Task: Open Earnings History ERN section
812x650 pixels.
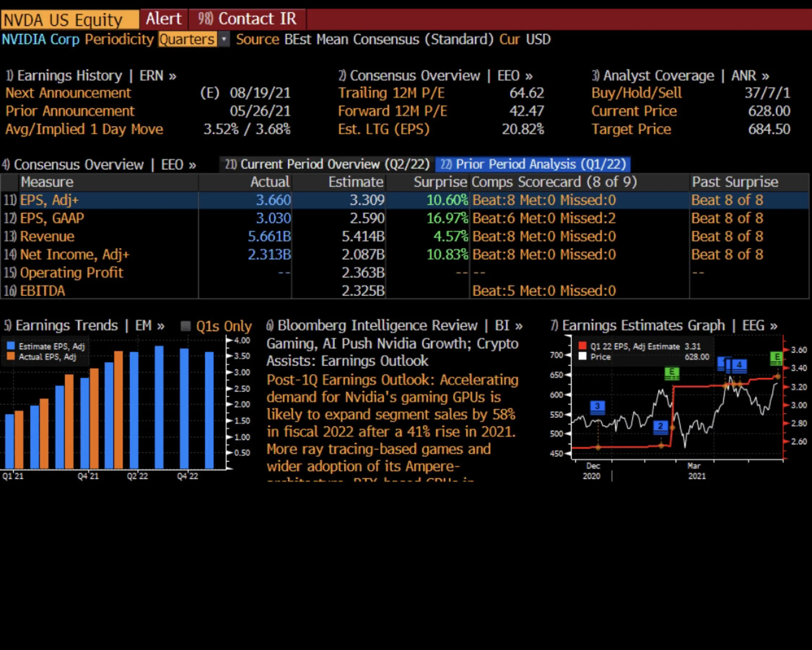Action: pos(91,76)
